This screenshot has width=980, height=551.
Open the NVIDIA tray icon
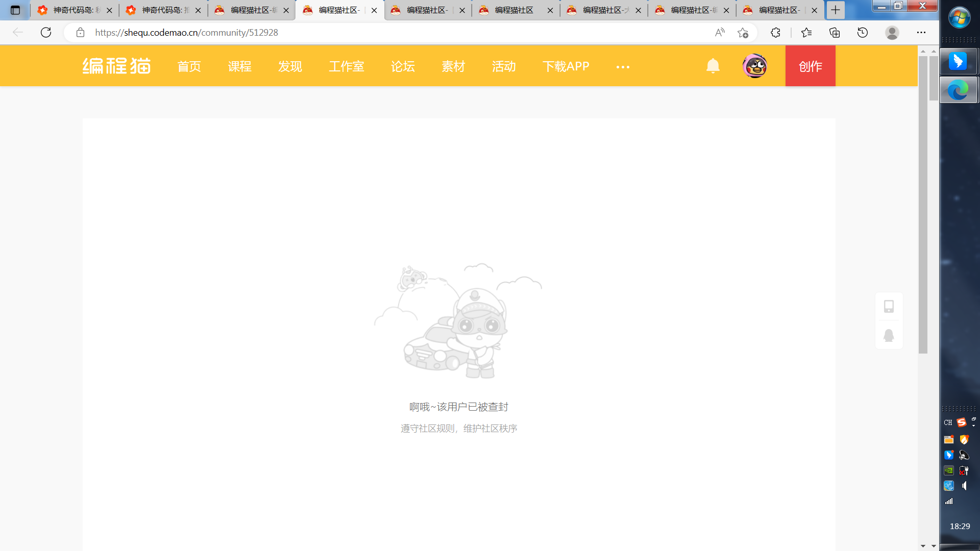[949, 470]
